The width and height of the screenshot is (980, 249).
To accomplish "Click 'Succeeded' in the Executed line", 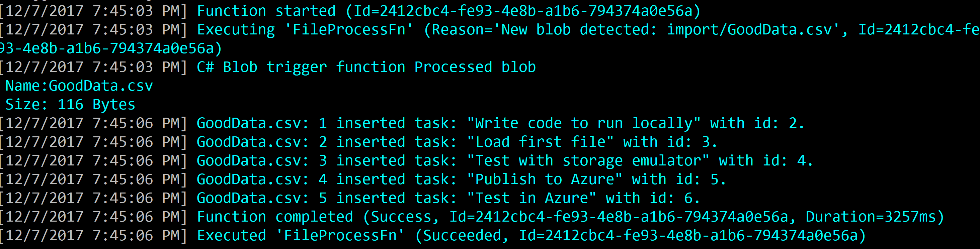I will (462, 235).
